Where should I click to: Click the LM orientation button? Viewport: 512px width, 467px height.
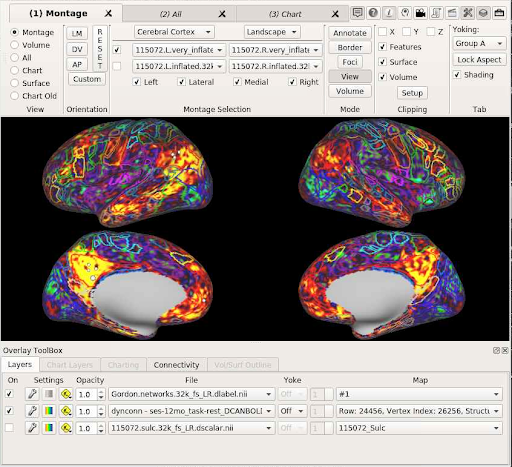tap(77, 33)
